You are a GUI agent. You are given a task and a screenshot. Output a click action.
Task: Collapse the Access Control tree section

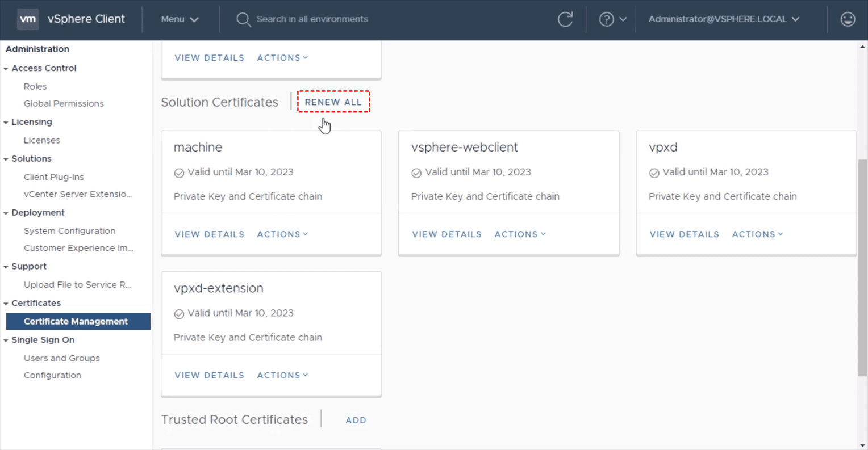pos(6,69)
